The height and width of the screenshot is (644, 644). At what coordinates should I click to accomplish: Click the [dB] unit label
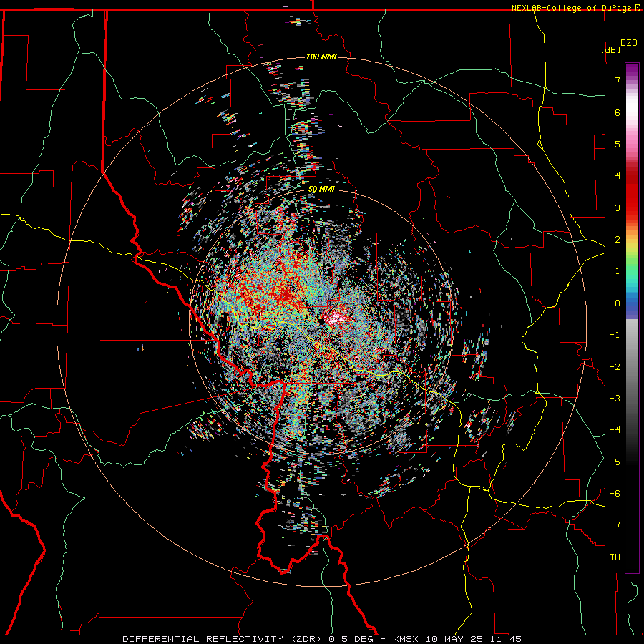tap(611, 49)
